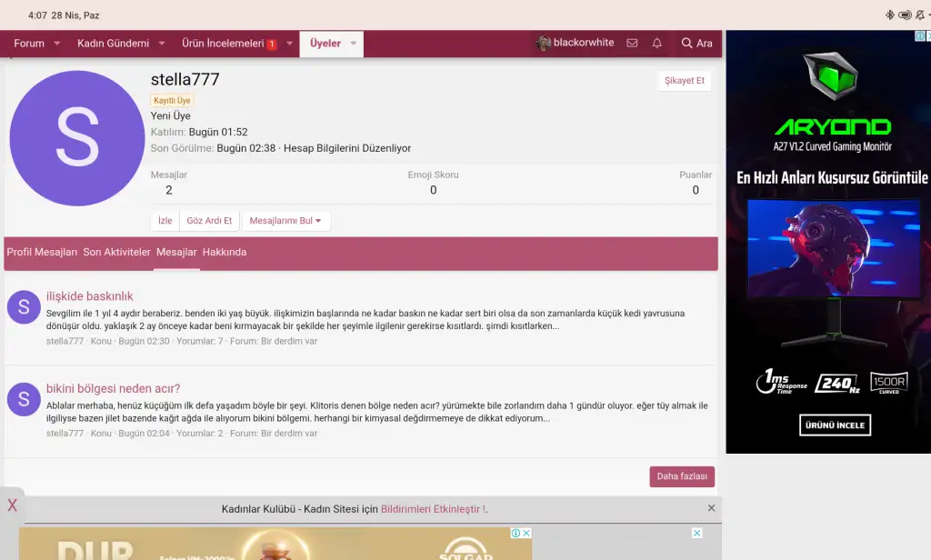Open the 'ilişkide baskınlık' thread link
Image resolution: width=931 pixels, height=560 pixels.
(x=89, y=296)
